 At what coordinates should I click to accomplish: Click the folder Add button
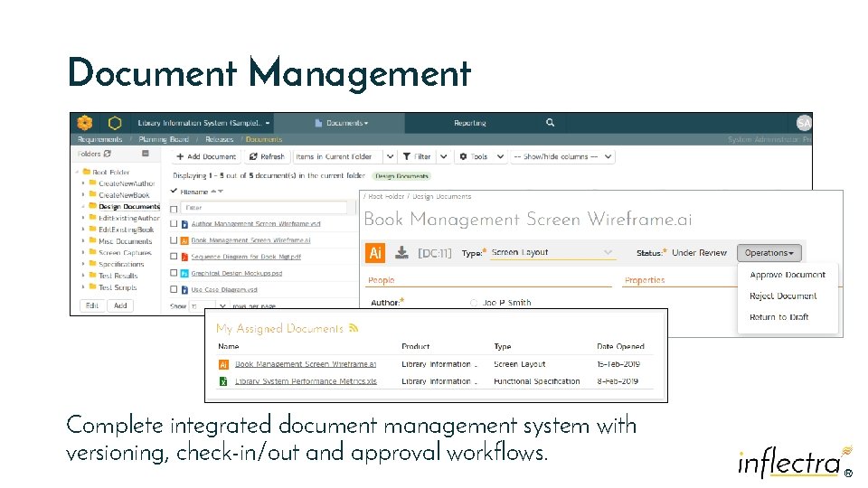pyautogui.click(x=120, y=305)
